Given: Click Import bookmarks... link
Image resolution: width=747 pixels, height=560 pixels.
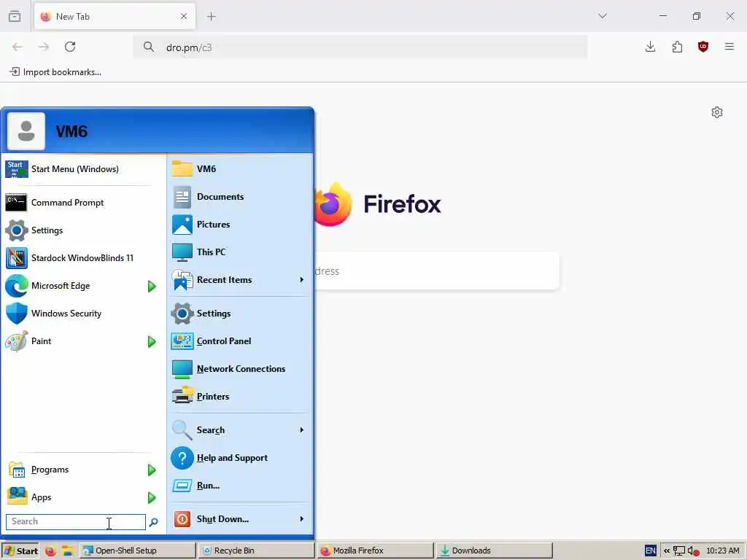Looking at the screenshot, I should point(55,72).
